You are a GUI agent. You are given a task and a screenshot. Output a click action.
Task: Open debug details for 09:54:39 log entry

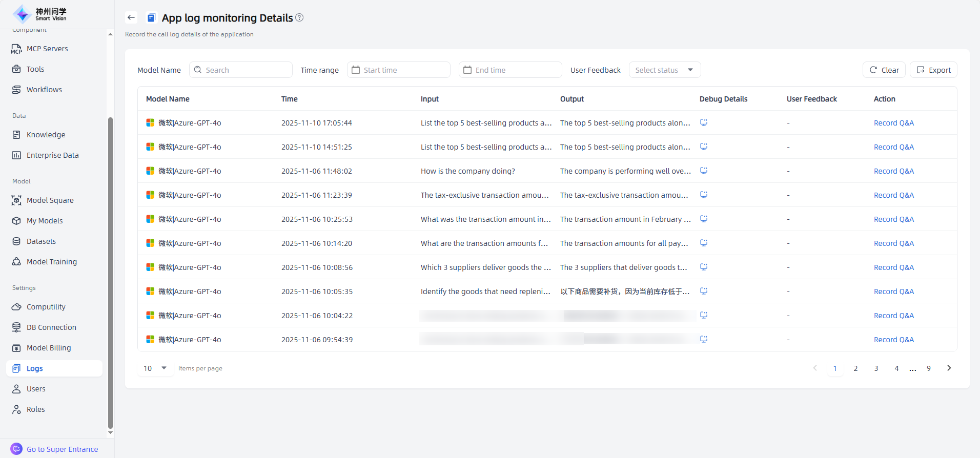[x=704, y=339]
